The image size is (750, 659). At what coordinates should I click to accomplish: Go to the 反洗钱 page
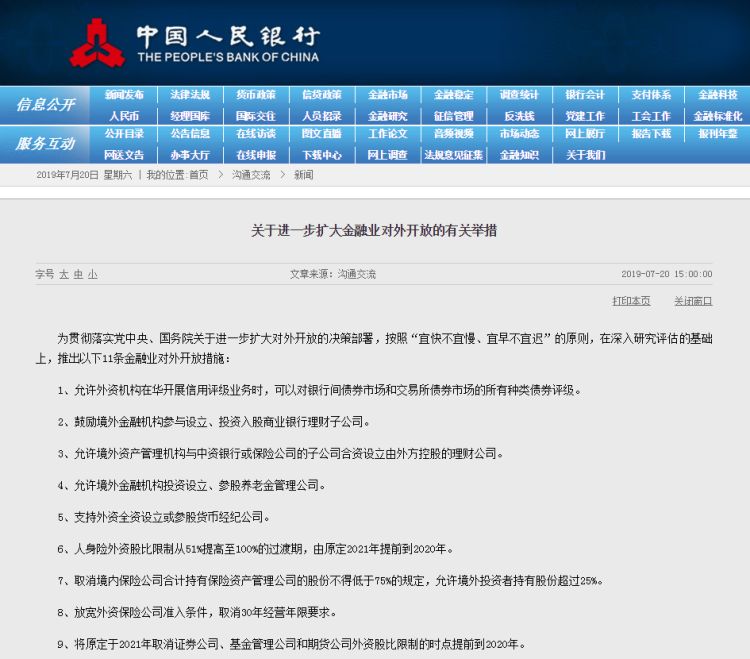[x=519, y=115]
